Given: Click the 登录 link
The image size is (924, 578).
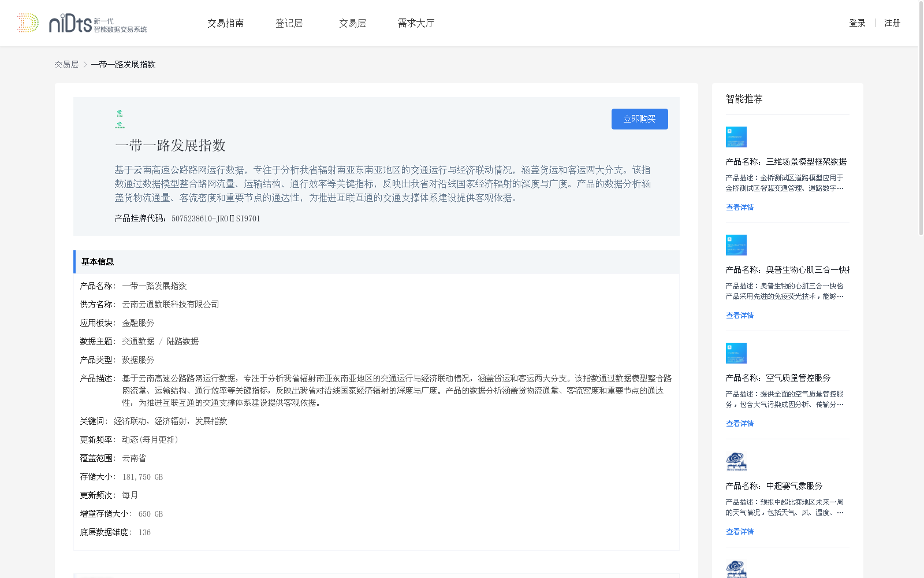Looking at the screenshot, I should tap(857, 23).
